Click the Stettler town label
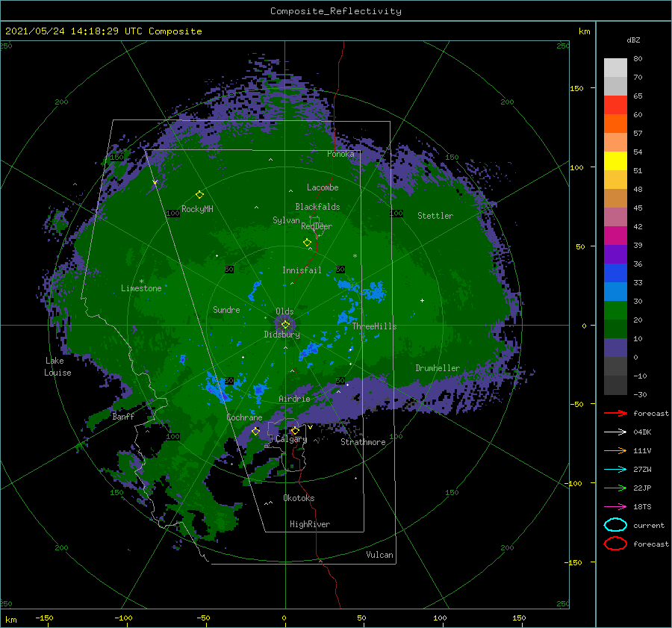The height and width of the screenshot is (628, 672). click(435, 216)
